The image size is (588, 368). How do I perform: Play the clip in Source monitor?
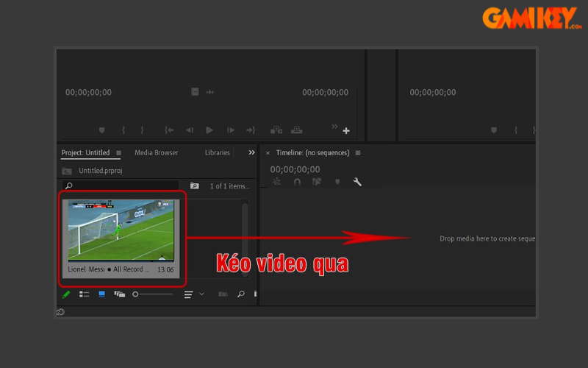[209, 130]
